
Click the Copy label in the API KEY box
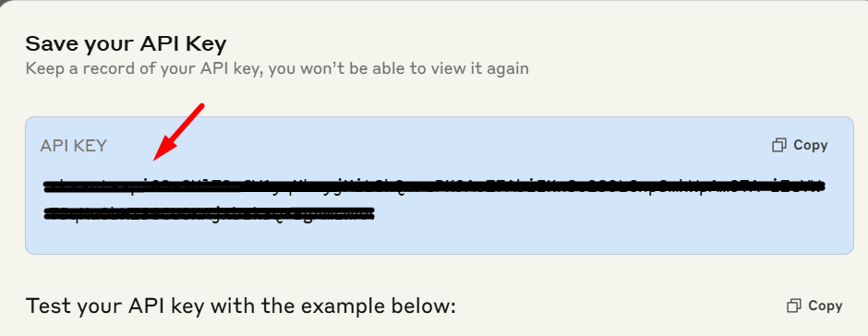(811, 145)
